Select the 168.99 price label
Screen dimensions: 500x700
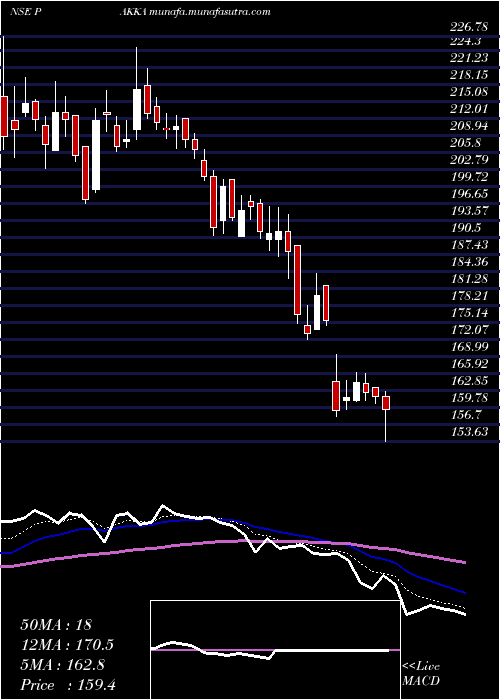coord(468,346)
